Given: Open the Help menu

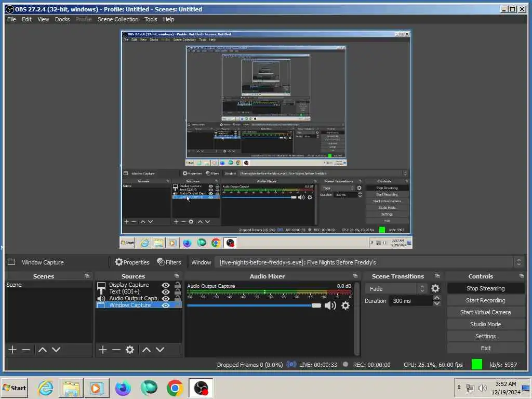Looking at the screenshot, I should (x=169, y=19).
